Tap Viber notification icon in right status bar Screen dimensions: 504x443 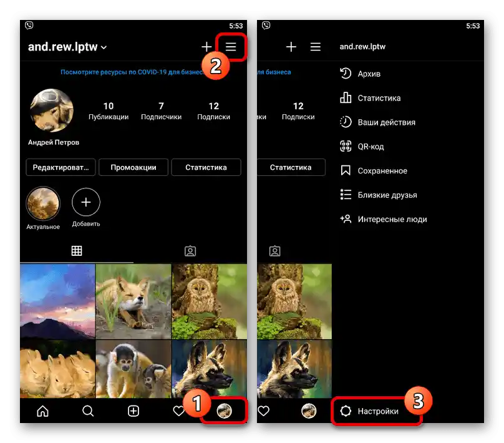click(266, 26)
